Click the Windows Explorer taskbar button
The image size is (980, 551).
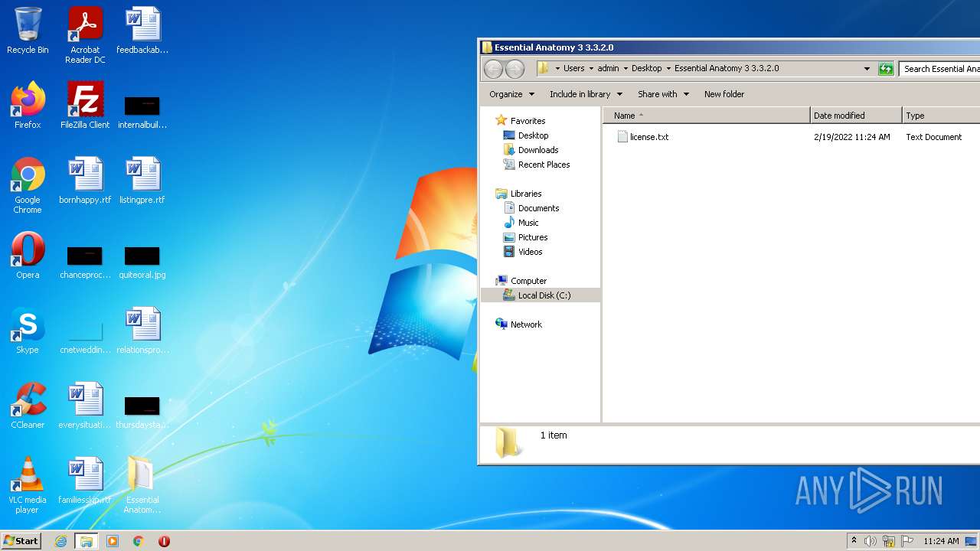pyautogui.click(x=87, y=541)
